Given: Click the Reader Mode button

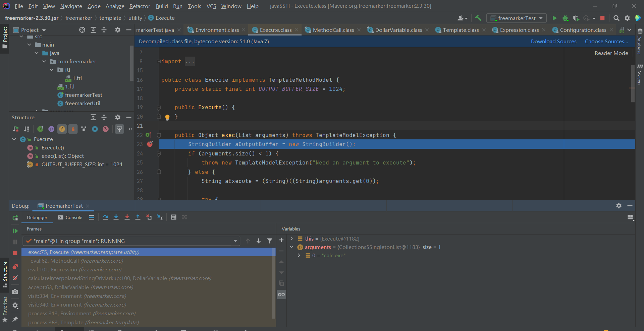Looking at the screenshot, I should [611, 53].
